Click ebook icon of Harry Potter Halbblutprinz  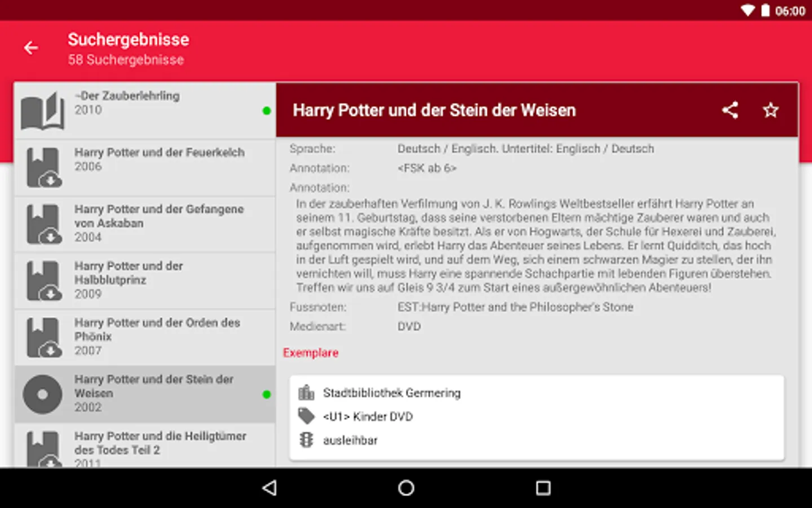43,281
